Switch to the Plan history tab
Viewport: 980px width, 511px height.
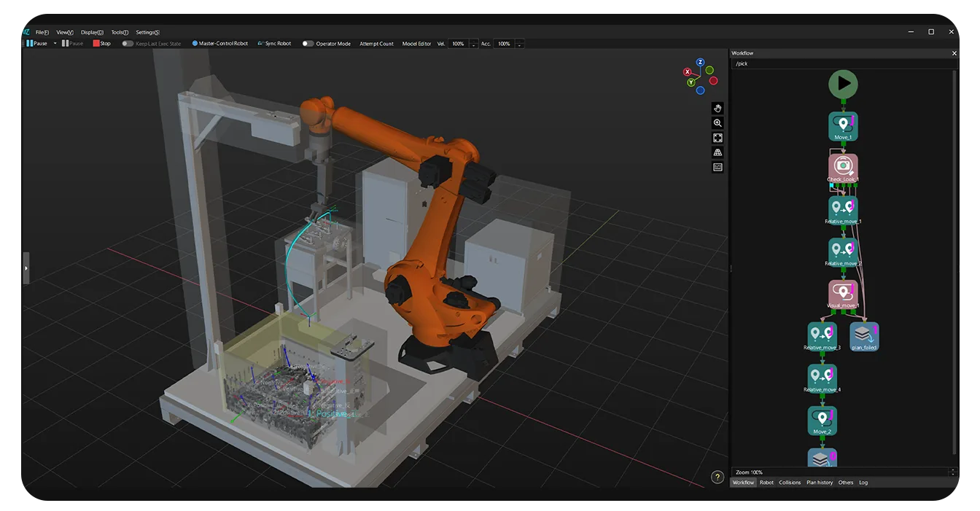(820, 483)
